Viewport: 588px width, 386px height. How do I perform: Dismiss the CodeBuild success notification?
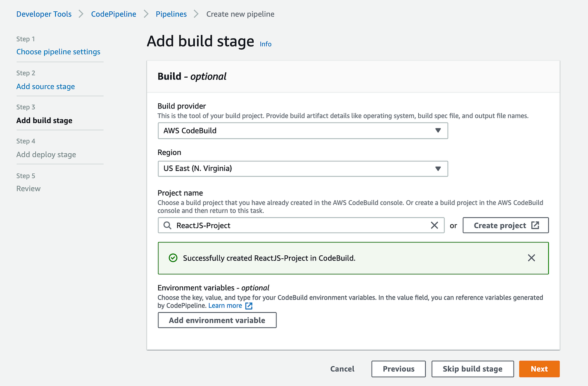click(x=531, y=258)
